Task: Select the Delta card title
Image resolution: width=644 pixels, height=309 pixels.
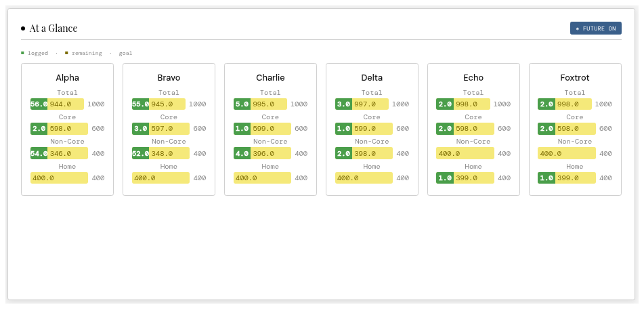Action: tap(372, 78)
